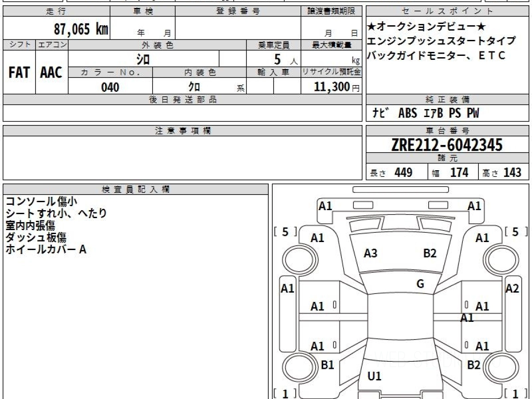The height and width of the screenshot is (399, 532).
Task: Select the セールスポイント header
Action: click(x=447, y=12)
